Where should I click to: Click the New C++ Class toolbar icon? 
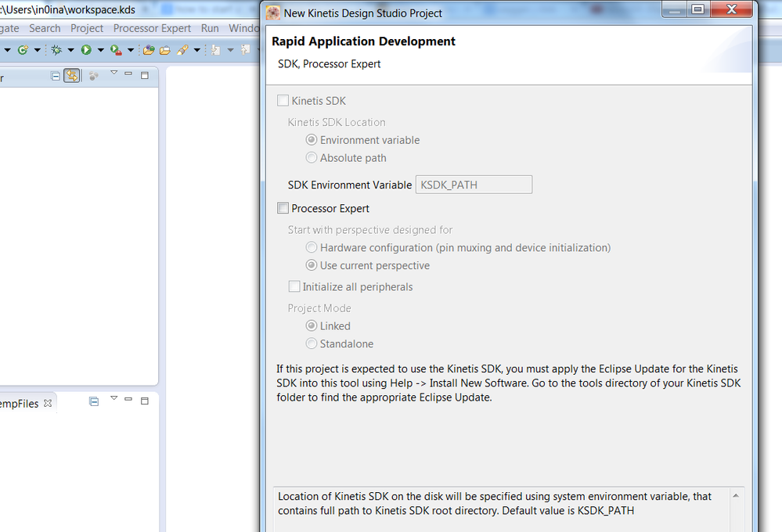pos(23,50)
